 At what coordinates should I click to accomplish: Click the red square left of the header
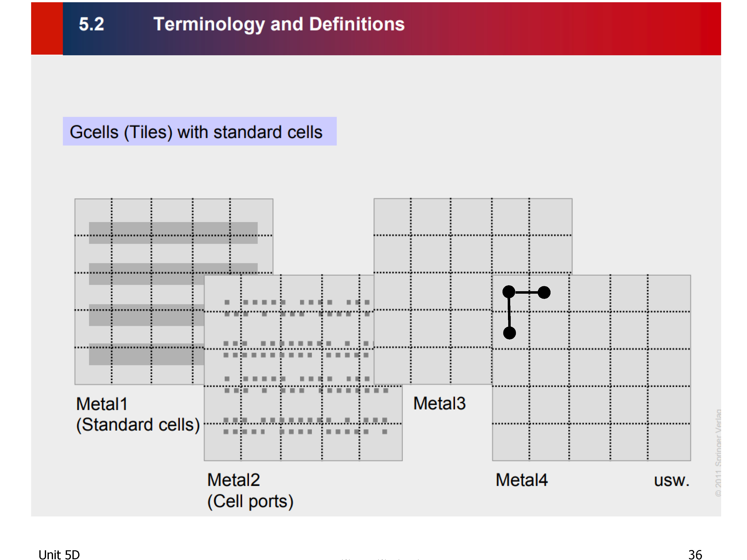pos(47,28)
